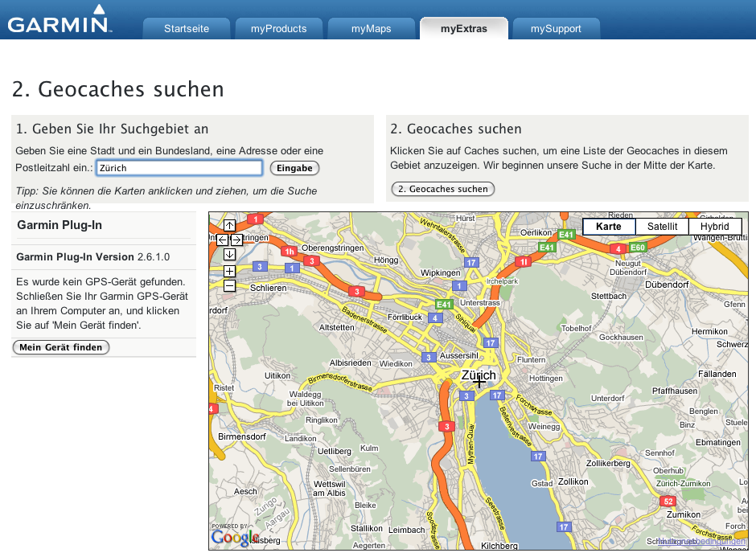
Task: Click the Schlieren label on map
Action: click(x=268, y=288)
